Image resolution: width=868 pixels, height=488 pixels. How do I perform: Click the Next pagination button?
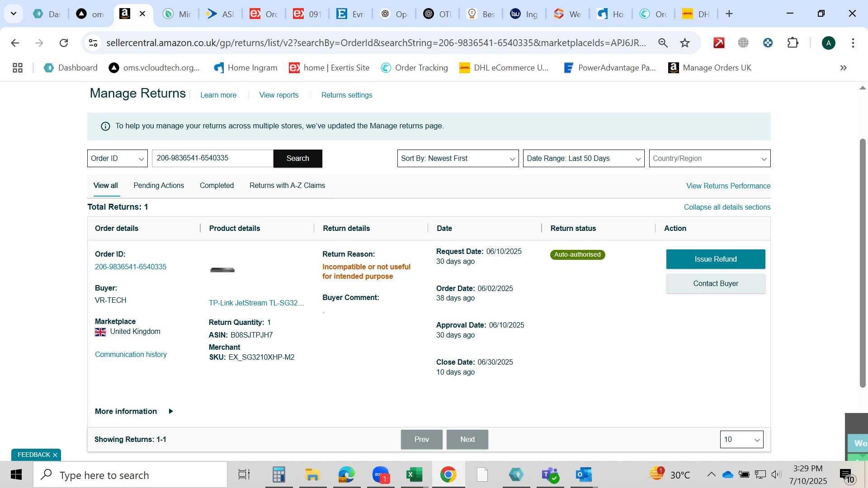467,440
